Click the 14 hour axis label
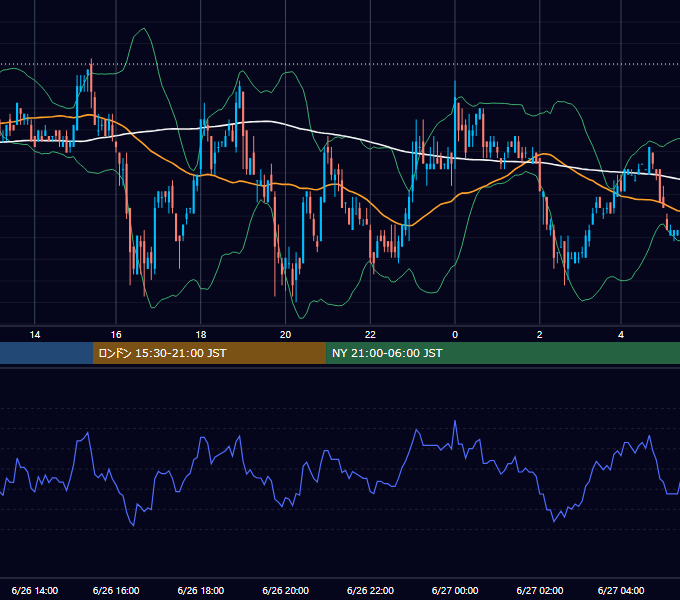 pos(35,335)
